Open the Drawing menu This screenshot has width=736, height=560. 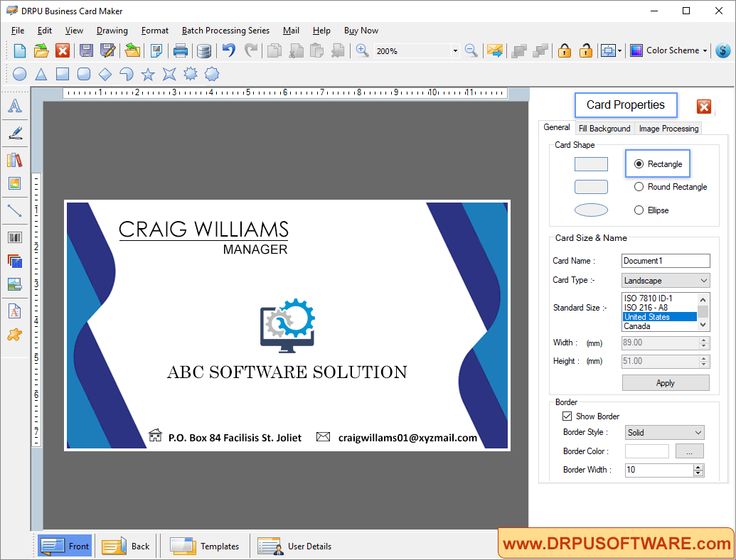[112, 31]
